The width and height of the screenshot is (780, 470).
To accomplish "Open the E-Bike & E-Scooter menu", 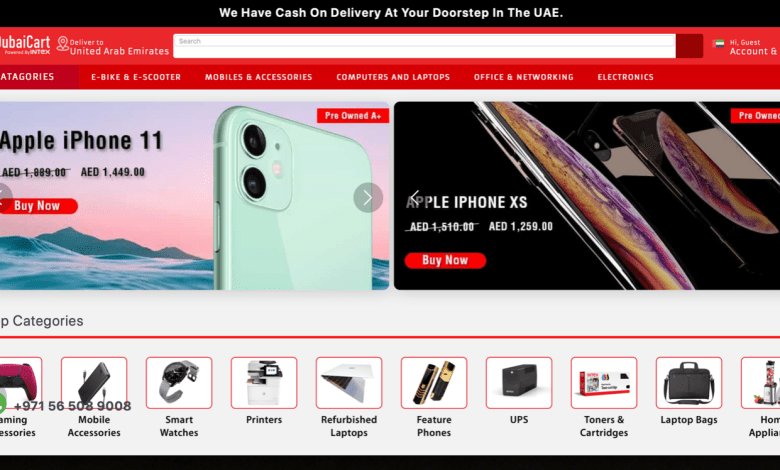I will point(136,77).
